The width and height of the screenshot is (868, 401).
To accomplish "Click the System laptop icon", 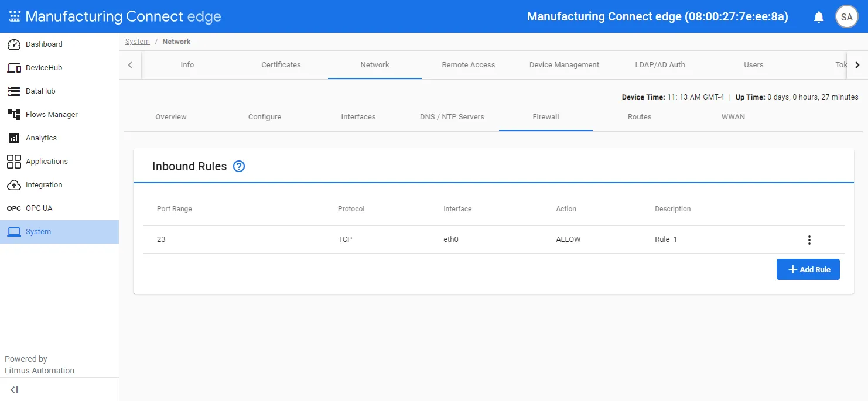I will pos(14,232).
